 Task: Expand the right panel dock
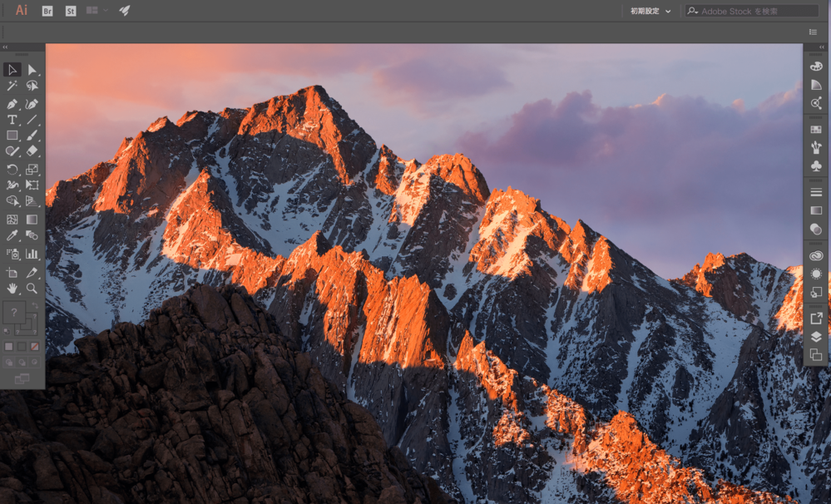822,47
